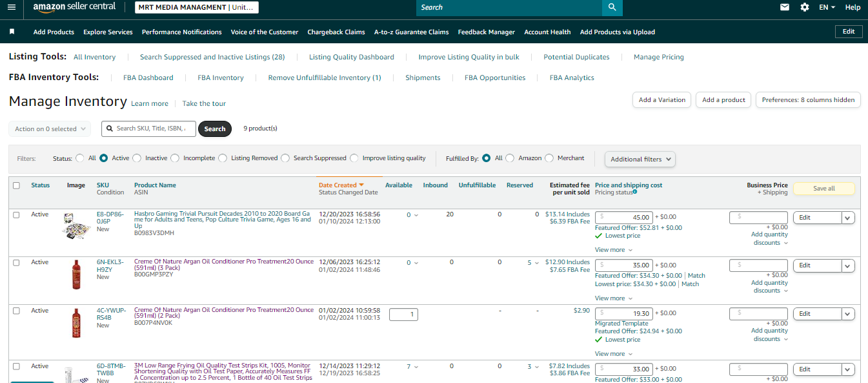Open the EN language dropdown
This screenshot has height=383, width=868.
[827, 7]
